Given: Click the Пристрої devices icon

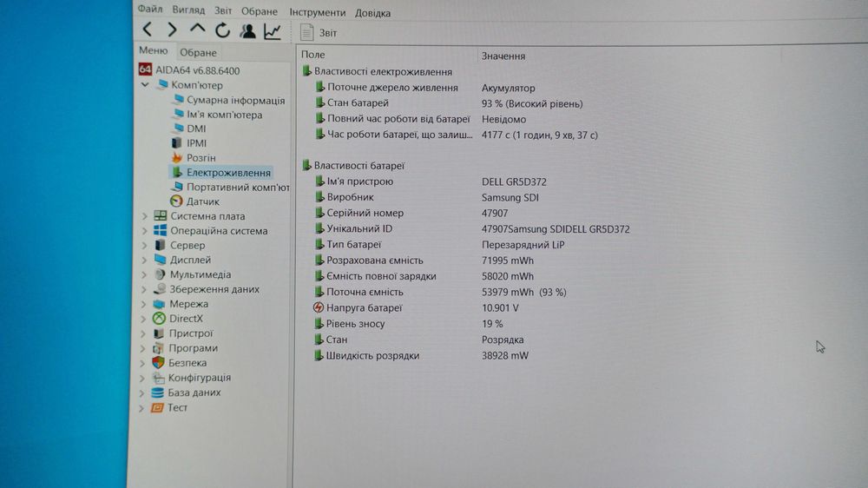Looking at the screenshot, I should [x=158, y=333].
